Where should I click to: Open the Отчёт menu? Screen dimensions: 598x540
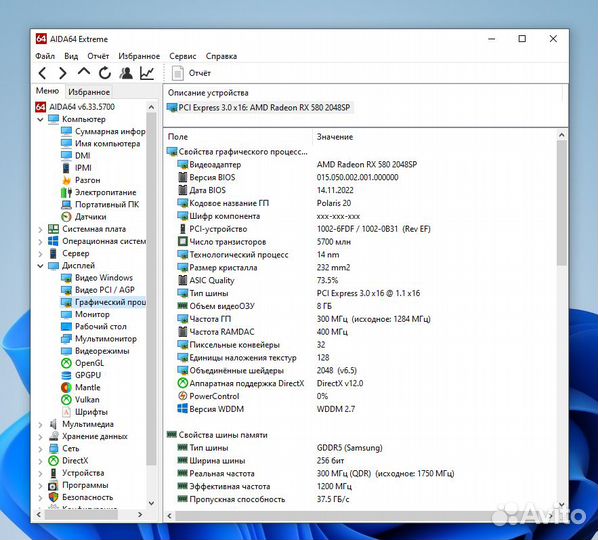click(x=98, y=56)
